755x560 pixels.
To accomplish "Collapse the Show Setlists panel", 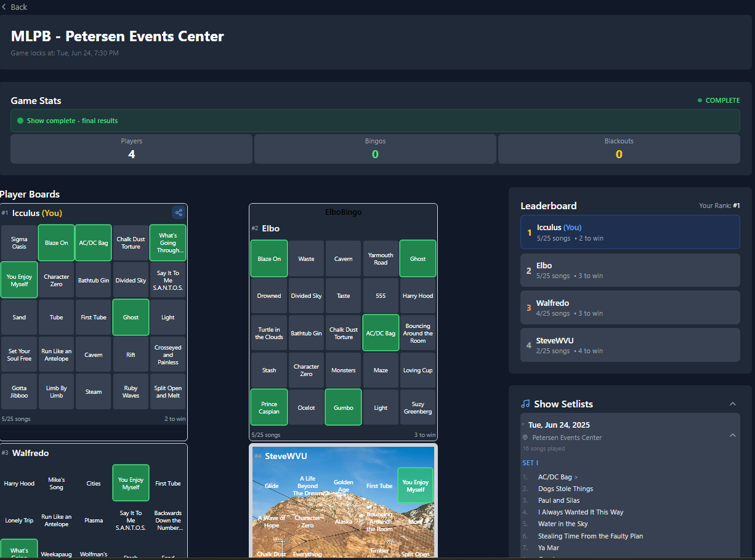I will click(732, 403).
